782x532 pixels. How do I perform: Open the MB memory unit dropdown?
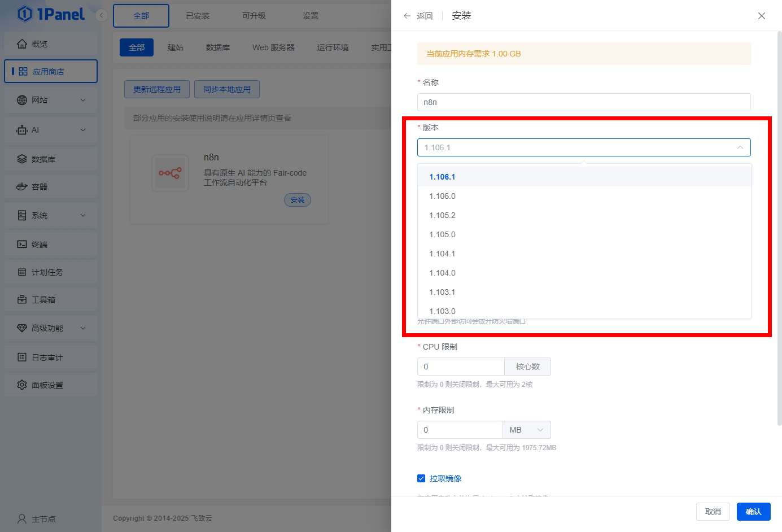click(x=527, y=430)
